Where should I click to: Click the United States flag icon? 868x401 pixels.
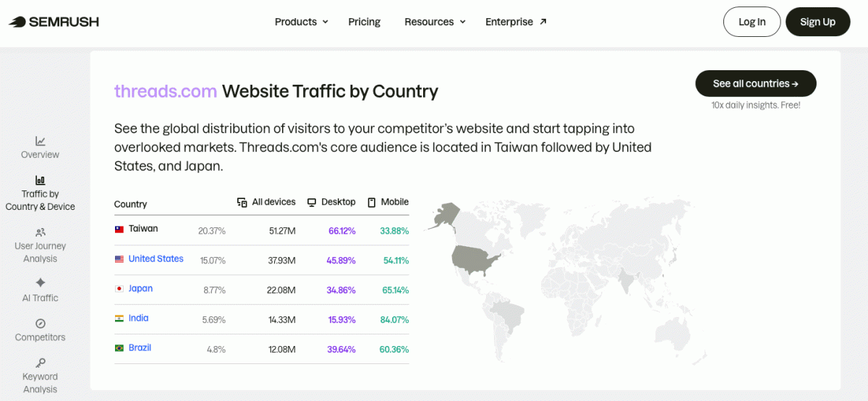click(x=119, y=259)
